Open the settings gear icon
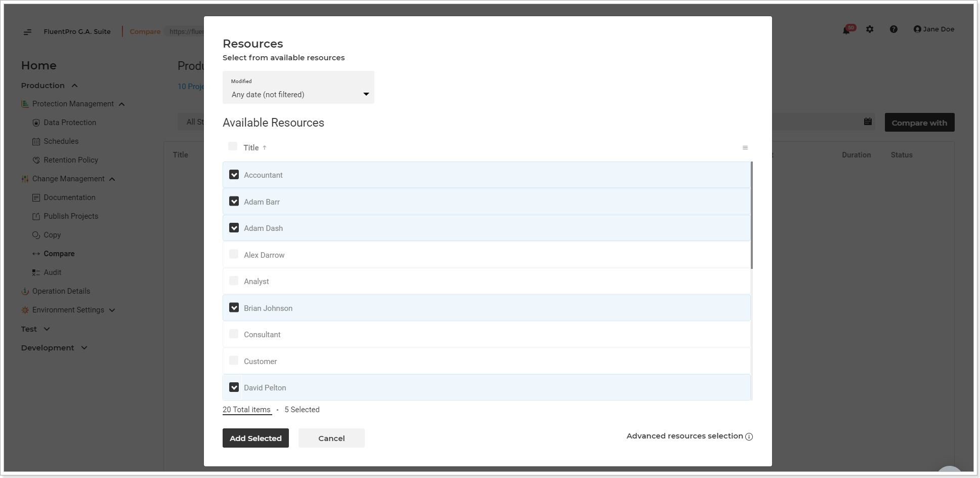Viewport: 980px width, 478px height. [870, 29]
